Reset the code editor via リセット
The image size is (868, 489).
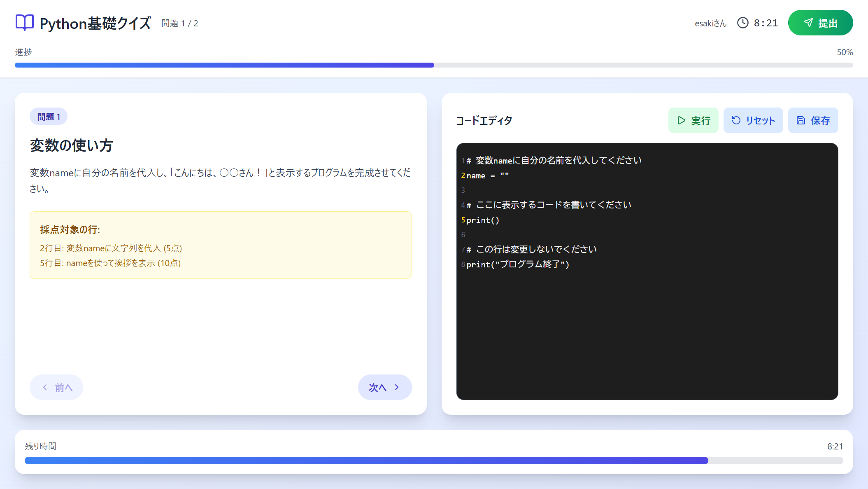click(x=753, y=120)
